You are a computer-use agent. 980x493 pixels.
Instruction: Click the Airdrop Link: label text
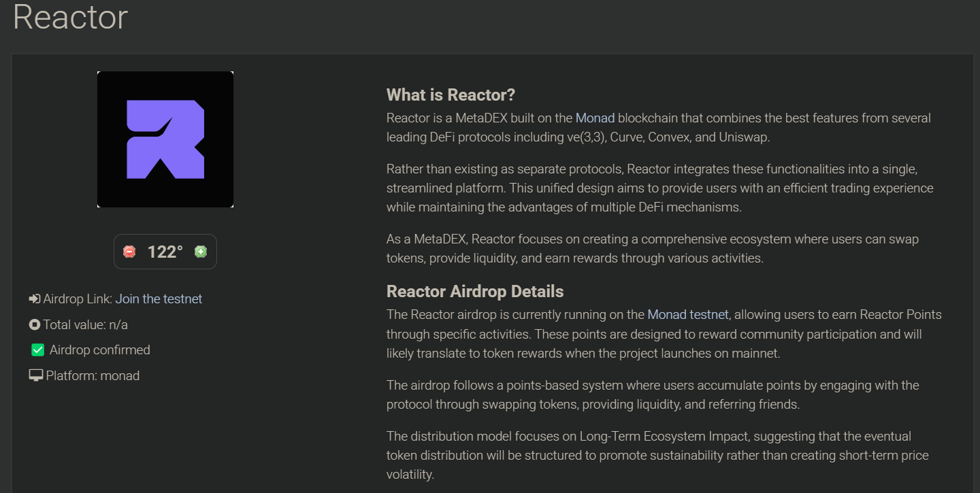coord(78,299)
